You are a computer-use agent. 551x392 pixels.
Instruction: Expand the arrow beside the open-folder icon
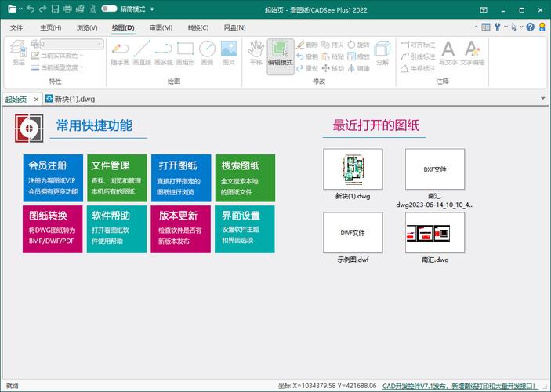click(20, 9)
